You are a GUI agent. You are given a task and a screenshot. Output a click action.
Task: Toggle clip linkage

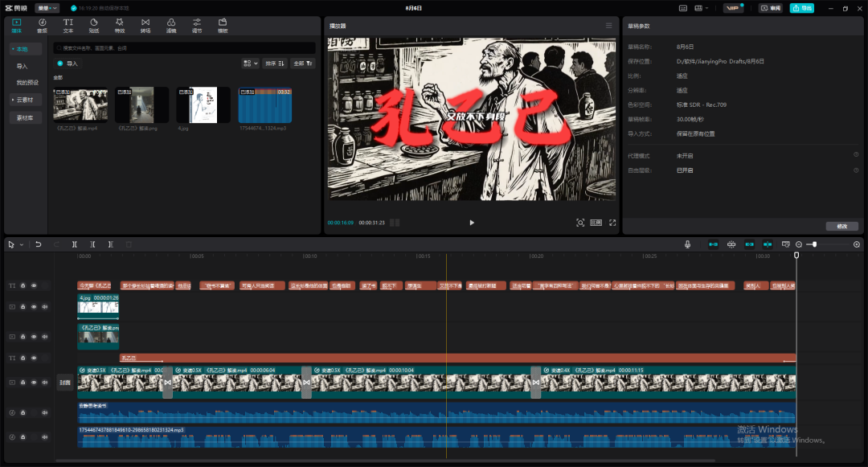[x=750, y=244]
